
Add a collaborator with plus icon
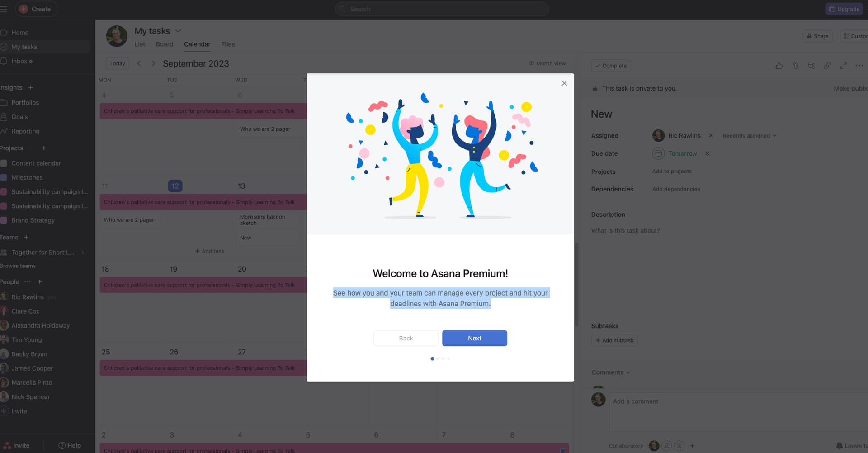(x=692, y=446)
